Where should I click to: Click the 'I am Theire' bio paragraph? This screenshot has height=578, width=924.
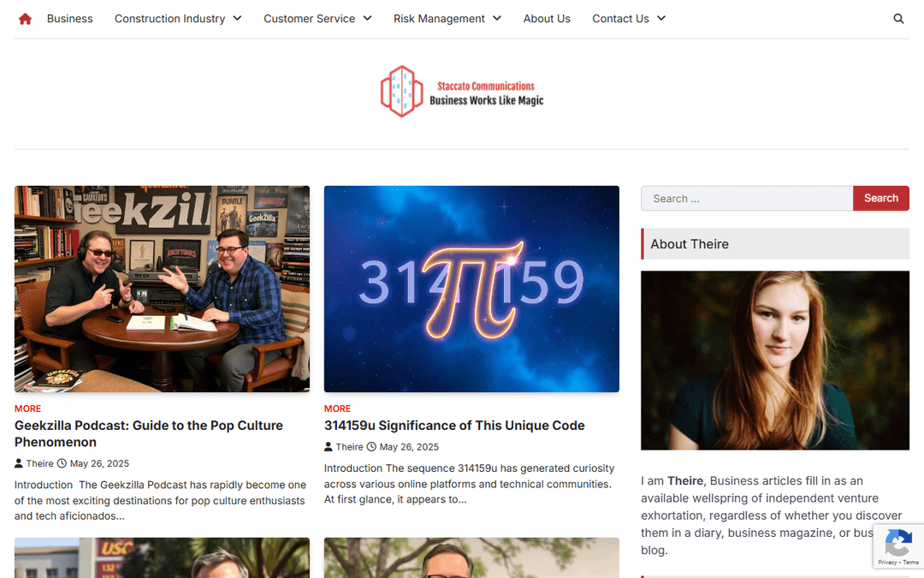point(772,515)
